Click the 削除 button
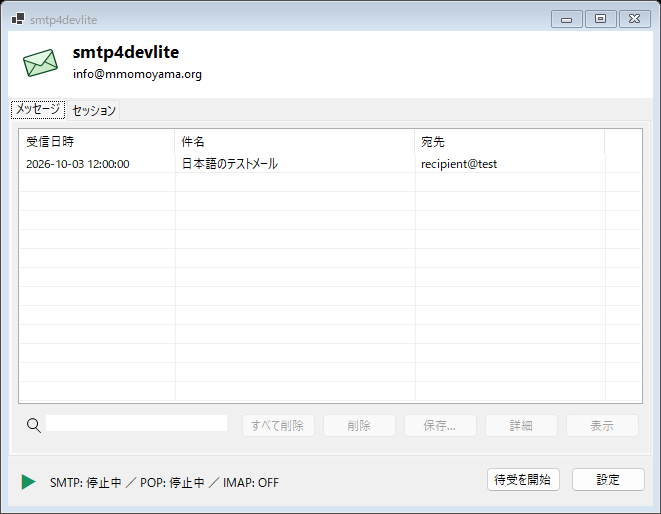This screenshot has height=514, width=661. point(359,425)
